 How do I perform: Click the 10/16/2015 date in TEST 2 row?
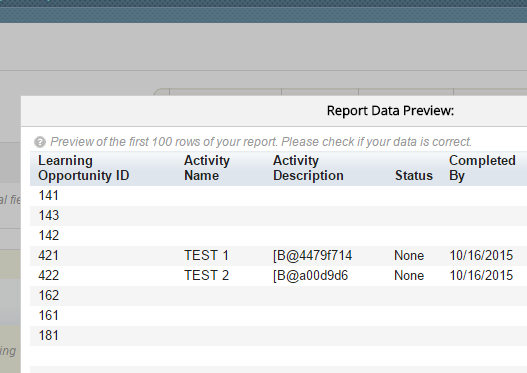tap(481, 276)
